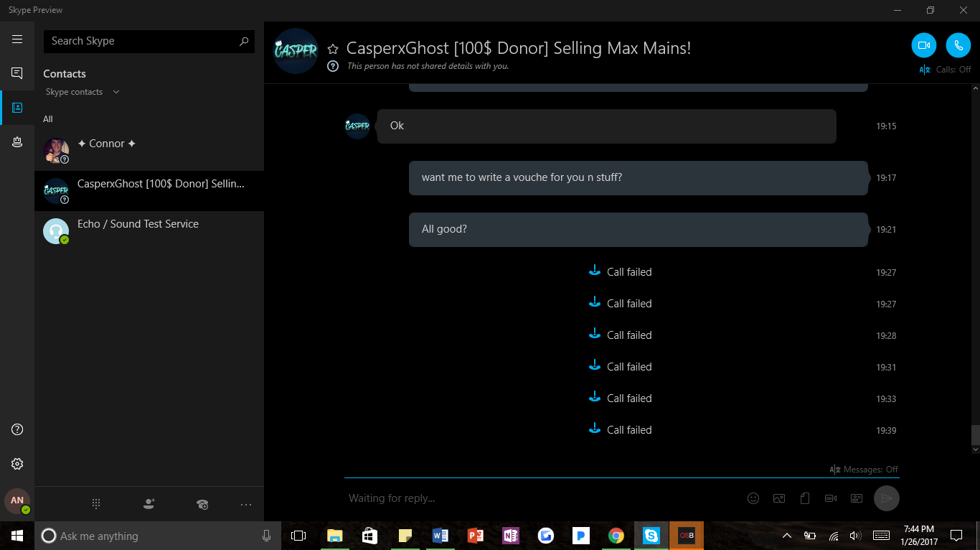
Task: Open Skype settings gear
Action: tap(17, 464)
